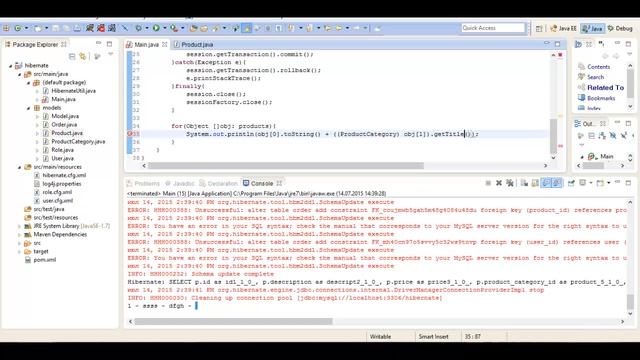640x360 pixels.
Task: Open ProductCategory.java in Package Explorer
Action: [x=78, y=142]
